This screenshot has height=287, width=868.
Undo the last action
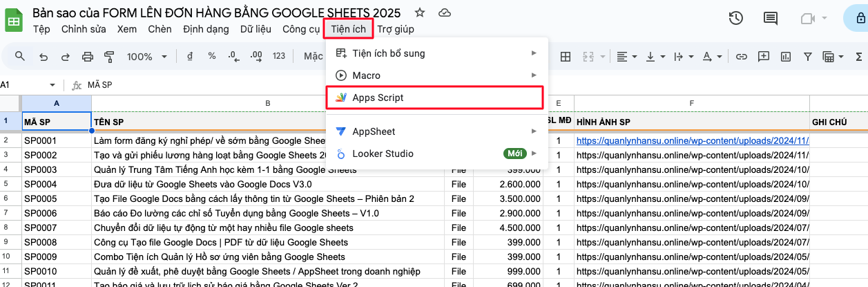[x=44, y=57]
